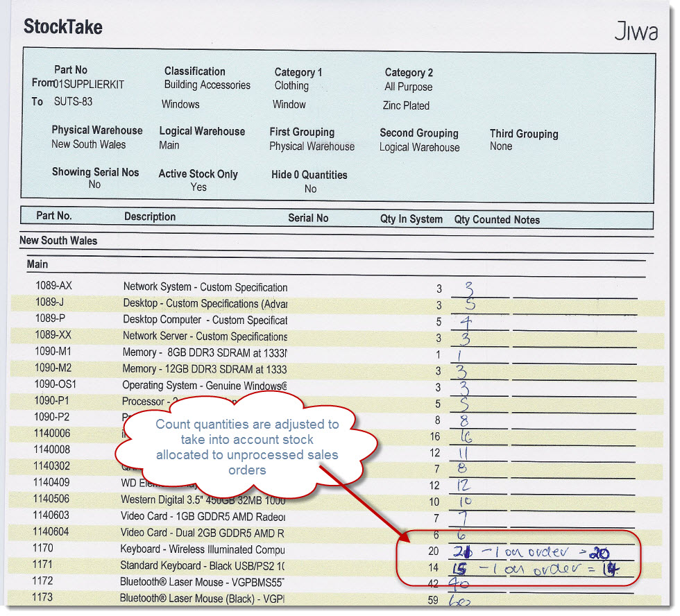Select part number 1090-M1

[x=53, y=351]
